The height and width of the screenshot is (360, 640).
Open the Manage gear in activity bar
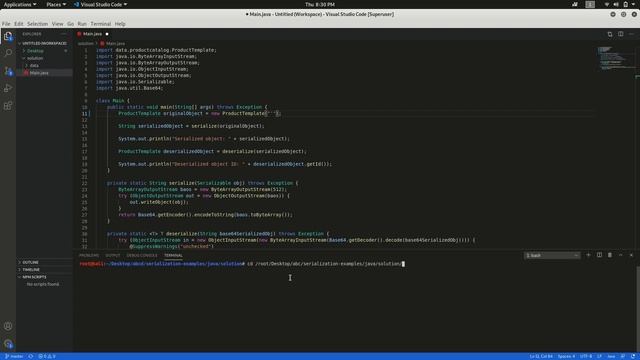point(8,344)
